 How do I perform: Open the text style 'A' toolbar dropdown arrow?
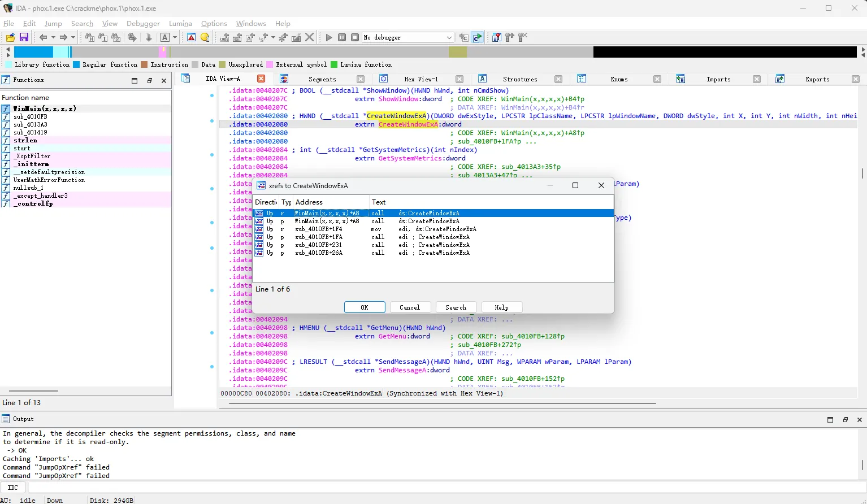coord(175,37)
